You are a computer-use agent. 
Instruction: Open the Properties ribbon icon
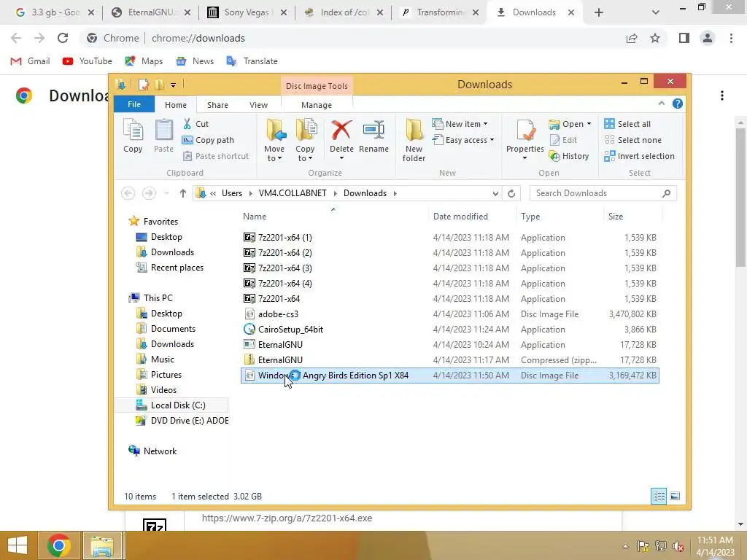coord(525,139)
